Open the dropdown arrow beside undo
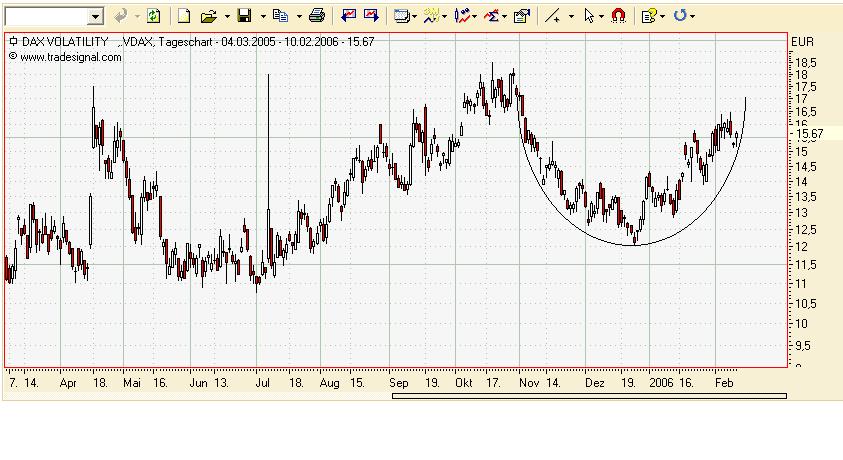Image resolution: width=843 pixels, height=460 pixels. [x=137, y=17]
